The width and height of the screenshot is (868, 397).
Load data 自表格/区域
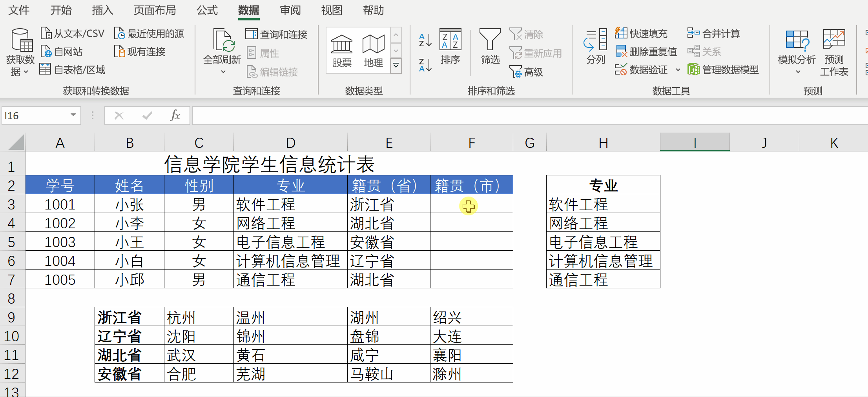[x=73, y=70]
